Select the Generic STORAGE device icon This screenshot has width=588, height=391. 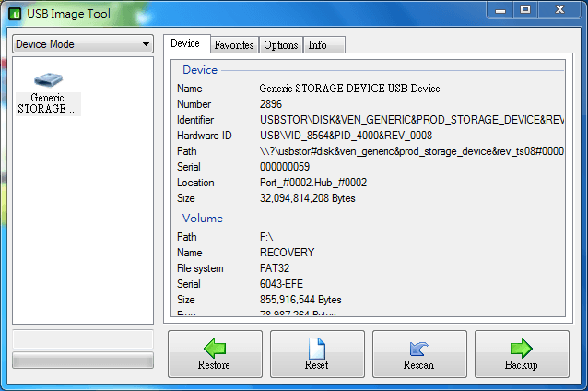[48, 79]
